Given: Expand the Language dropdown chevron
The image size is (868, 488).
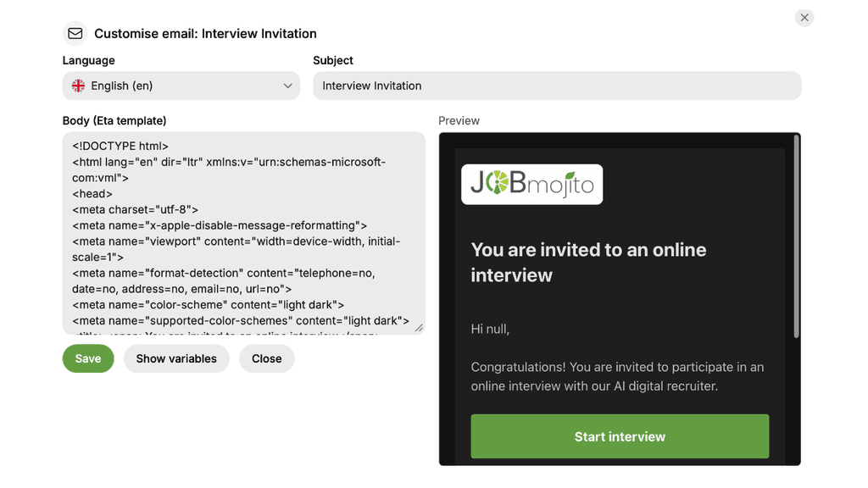Looking at the screenshot, I should point(288,86).
